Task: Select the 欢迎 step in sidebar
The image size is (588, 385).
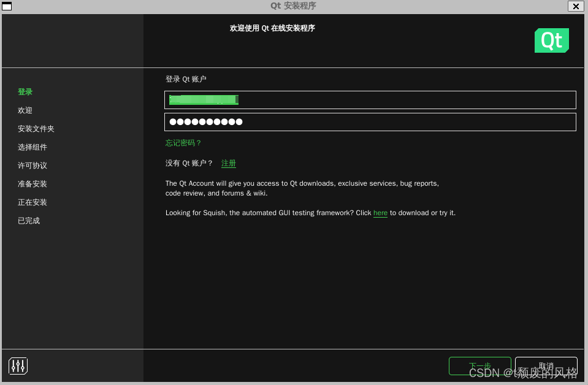Action: pos(25,110)
